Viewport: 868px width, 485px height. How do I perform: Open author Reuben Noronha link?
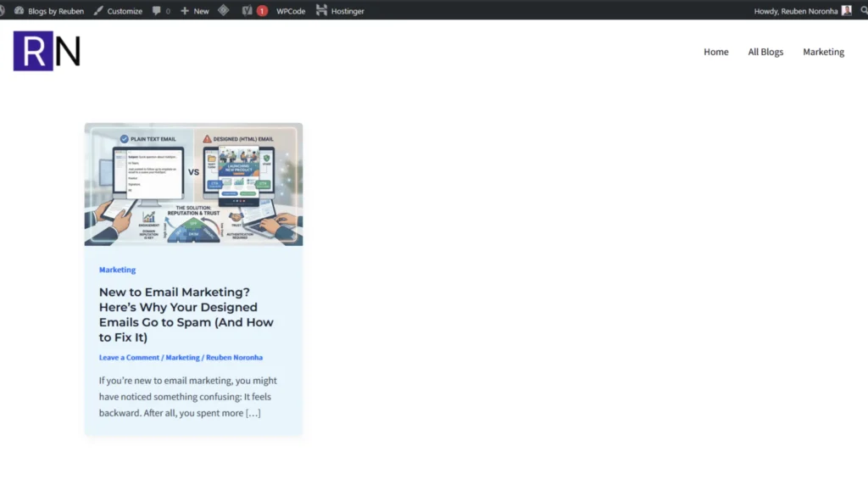tap(234, 358)
